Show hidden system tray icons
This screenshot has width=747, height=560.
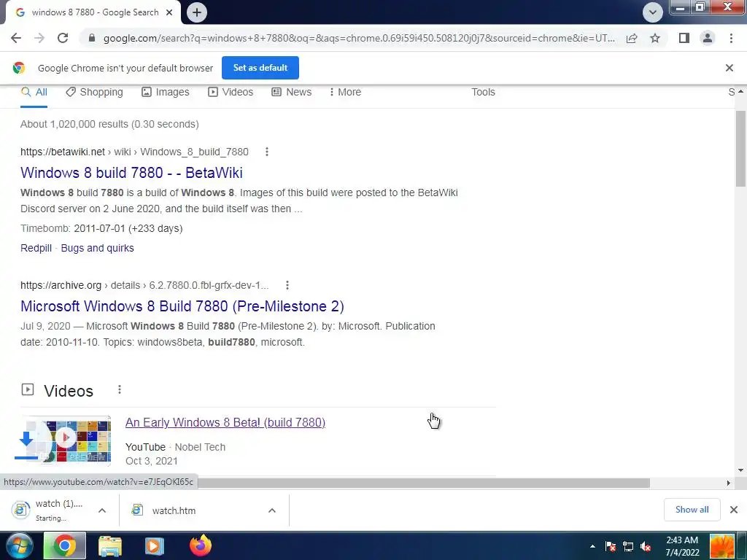click(592, 547)
